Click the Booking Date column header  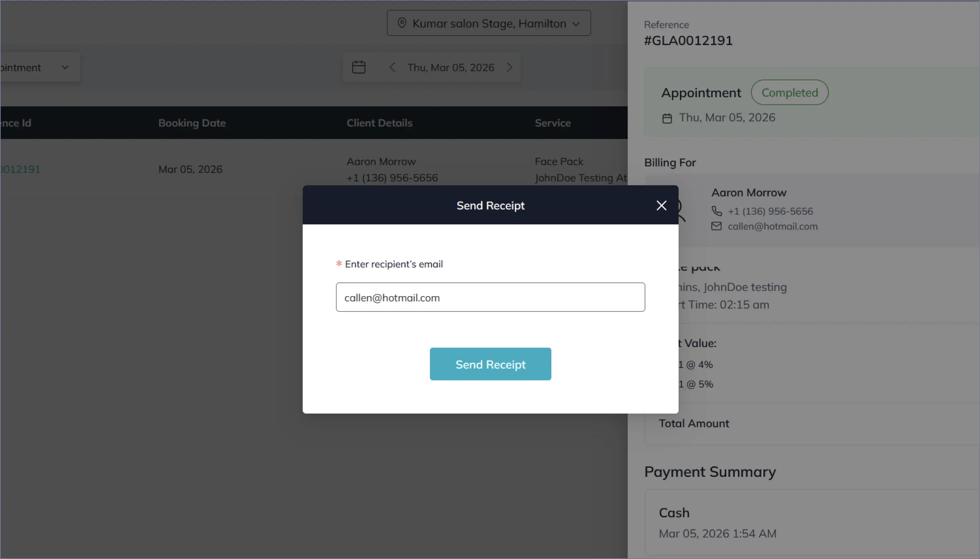[192, 123]
